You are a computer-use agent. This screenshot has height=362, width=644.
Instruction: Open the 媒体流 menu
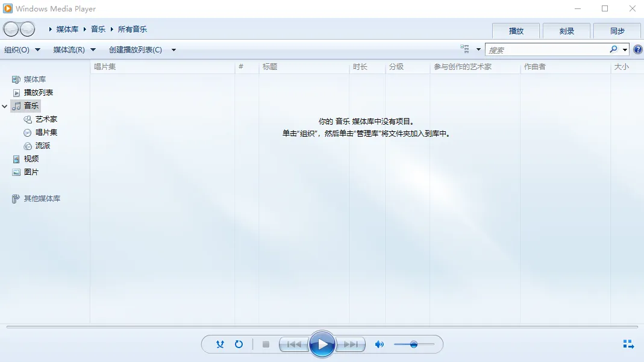70,49
